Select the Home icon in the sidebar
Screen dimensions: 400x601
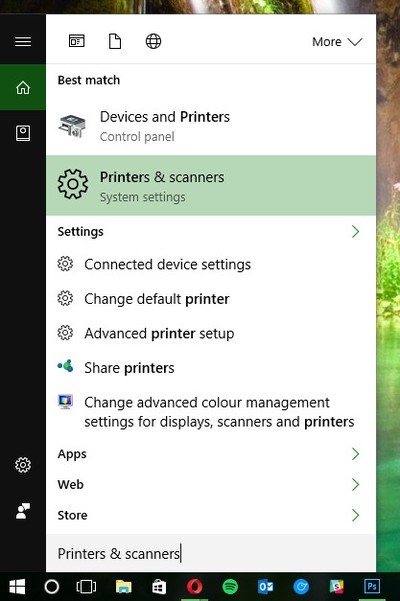pos(23,87)
